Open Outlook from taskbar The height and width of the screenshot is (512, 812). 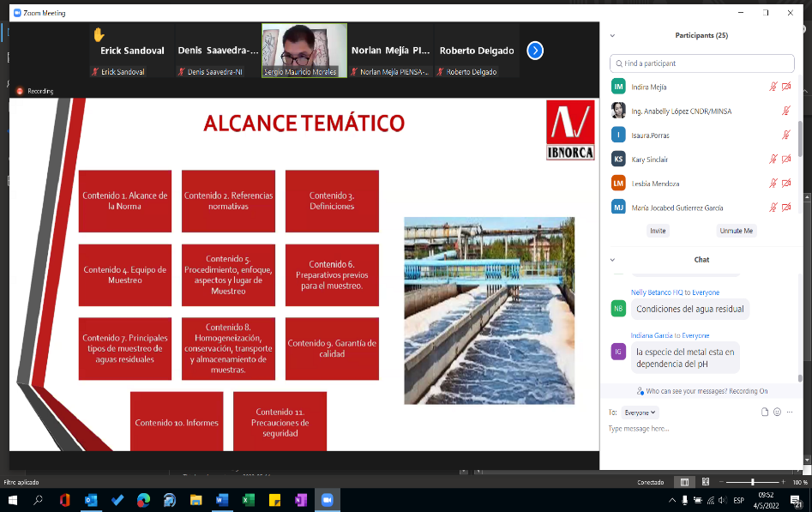[x=91, y=500]
